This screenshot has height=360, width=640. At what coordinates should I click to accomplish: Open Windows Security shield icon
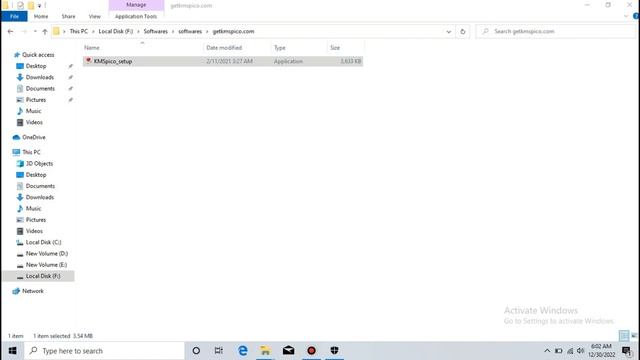click(x=334, y=351)
